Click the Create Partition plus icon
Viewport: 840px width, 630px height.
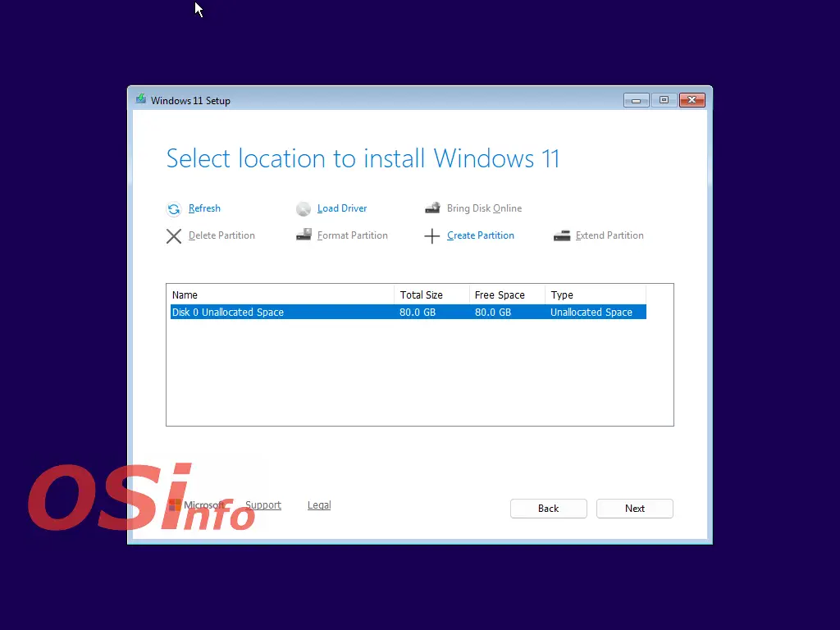[x=432, y=236]
